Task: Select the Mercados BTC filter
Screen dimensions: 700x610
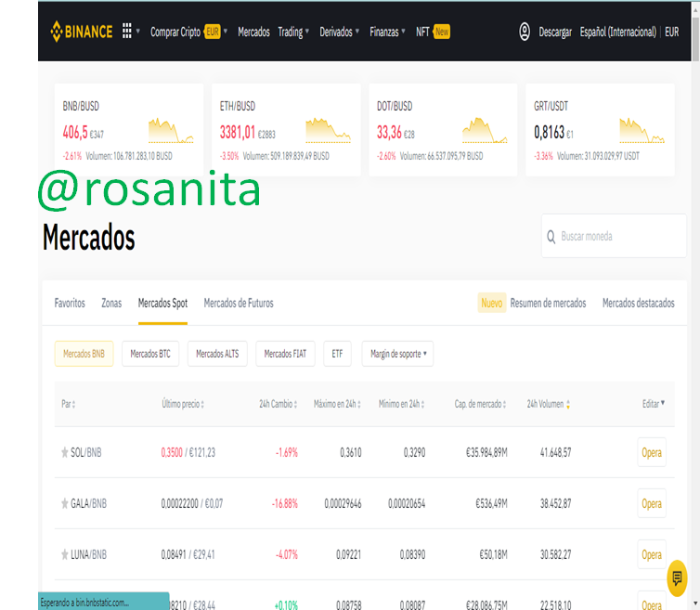Action: pos(150,354)
